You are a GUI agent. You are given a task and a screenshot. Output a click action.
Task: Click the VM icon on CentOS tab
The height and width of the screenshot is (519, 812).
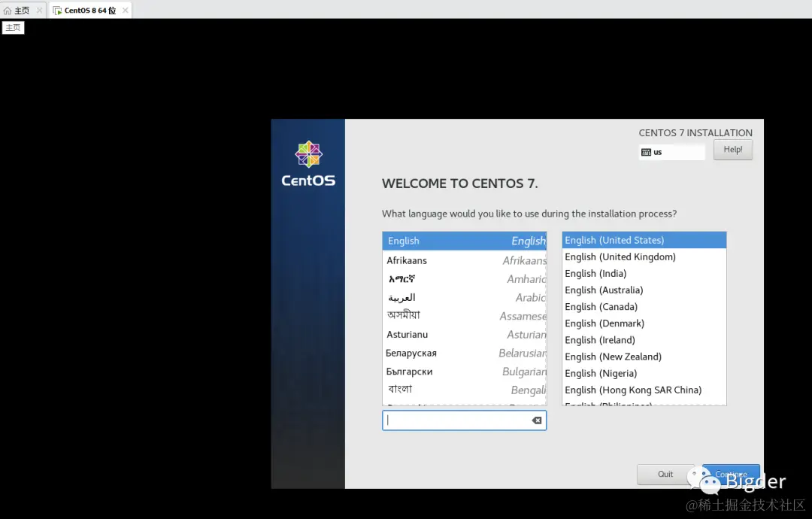[57, 11]
